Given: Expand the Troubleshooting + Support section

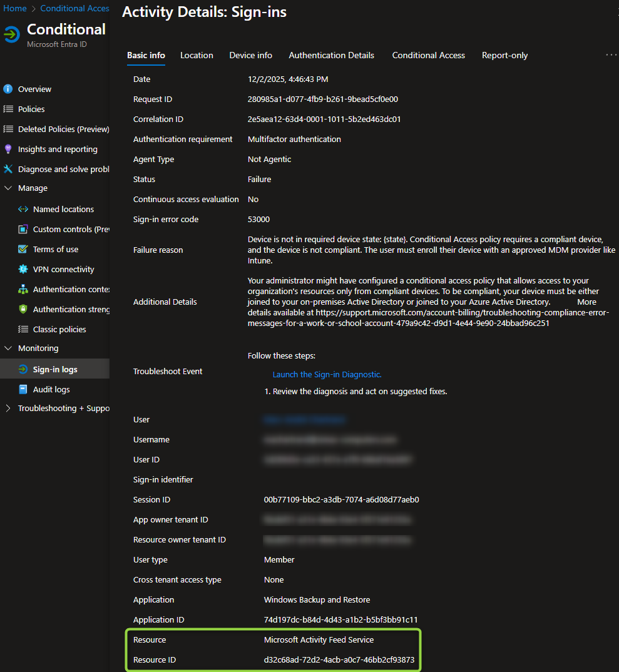Looking at the screenshot, I should [8, 408].
